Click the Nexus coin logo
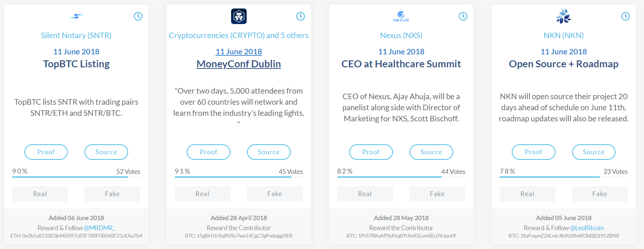The width and height of the screenshot is (644, 249). [x=401, y=16]
